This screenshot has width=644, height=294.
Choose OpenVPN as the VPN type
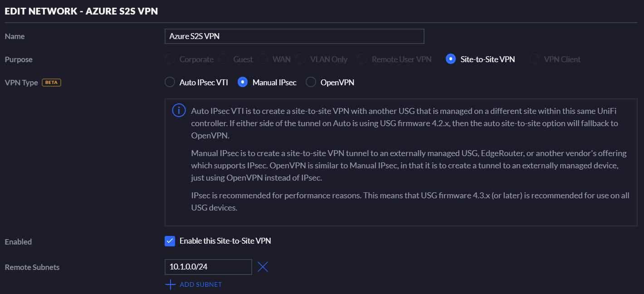pos(311,82)
